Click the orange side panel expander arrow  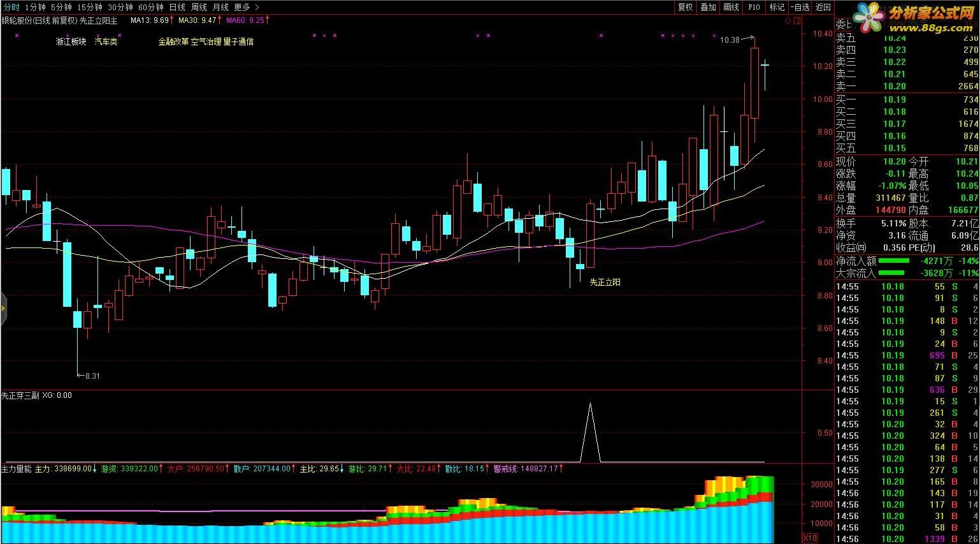(x=3, y=308)
